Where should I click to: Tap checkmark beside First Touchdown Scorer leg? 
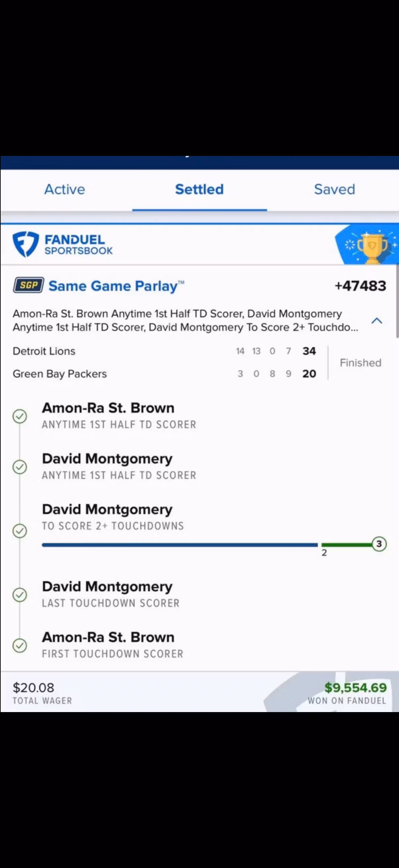pyautogui.click(x=20, y=646)
